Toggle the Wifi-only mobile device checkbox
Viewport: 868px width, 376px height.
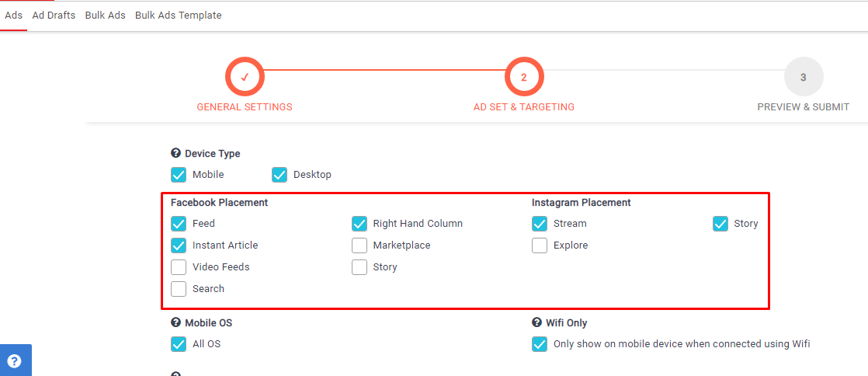click(x=540, y=344)
